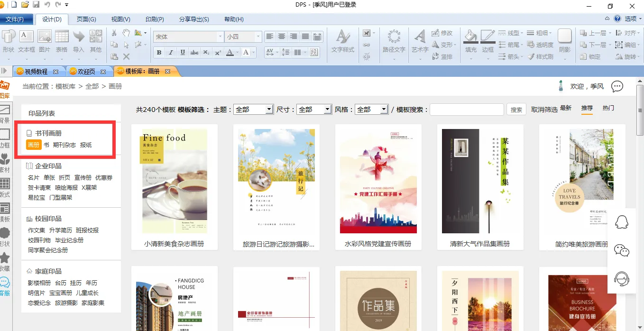The height and width of the screenshot is (331, 644).
Task: Switch to the 页面(G) ribbon tab
Action: pyautogui.click(x=86, y=19)
